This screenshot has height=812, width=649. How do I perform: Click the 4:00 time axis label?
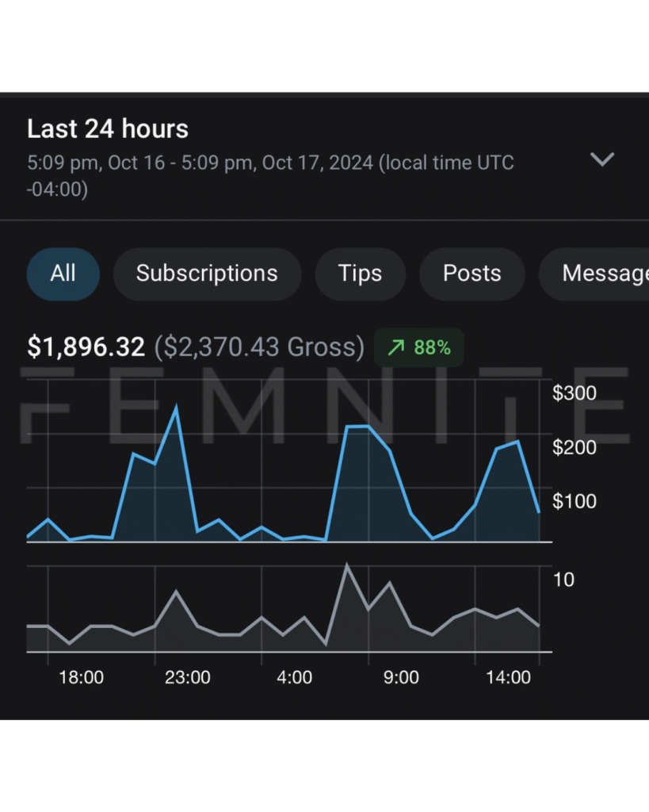[x=294, y=677]
